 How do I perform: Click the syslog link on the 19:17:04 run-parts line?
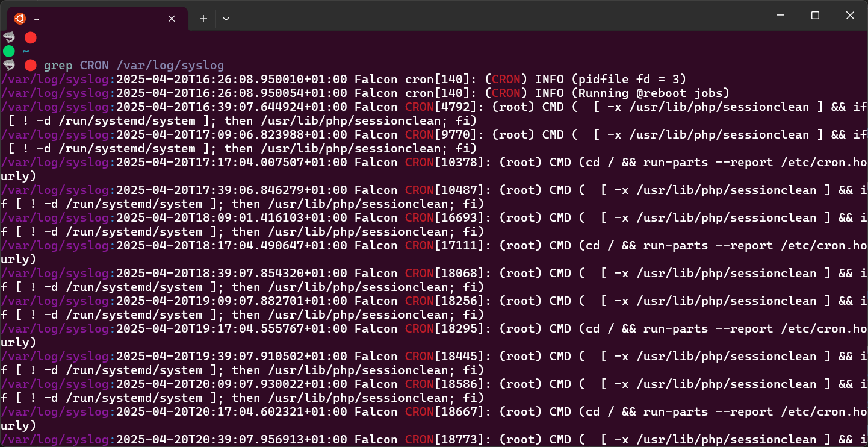pyautogui.click(x=54, y=328)
